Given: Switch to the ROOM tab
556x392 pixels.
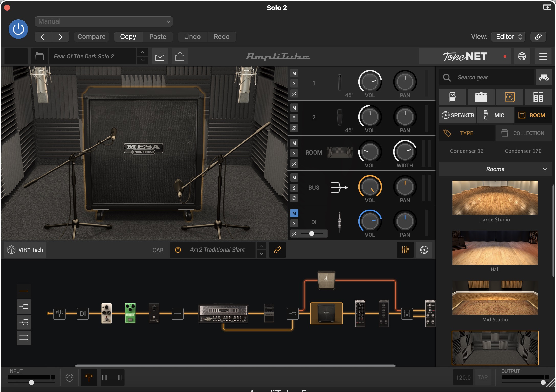Looking at the screenshot, I should click(x=533, y=115).
